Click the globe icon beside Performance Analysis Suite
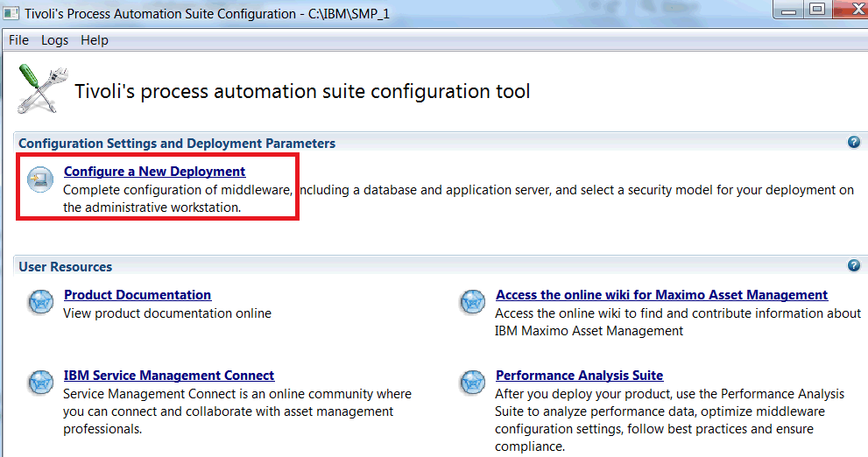Screen dimensions: 868x457 pyautogui.click(x=473, y=383)
